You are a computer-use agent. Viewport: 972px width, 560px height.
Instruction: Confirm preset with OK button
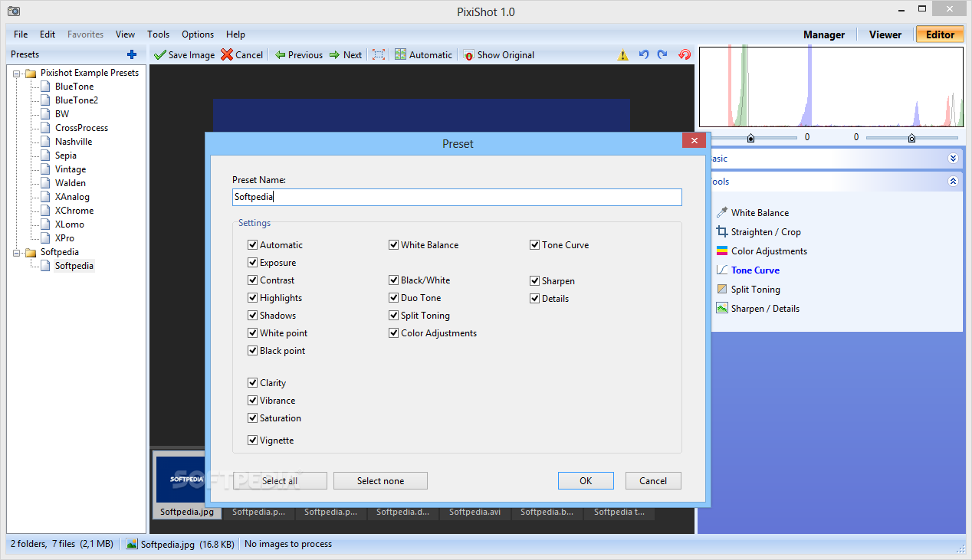pos(586,481)
